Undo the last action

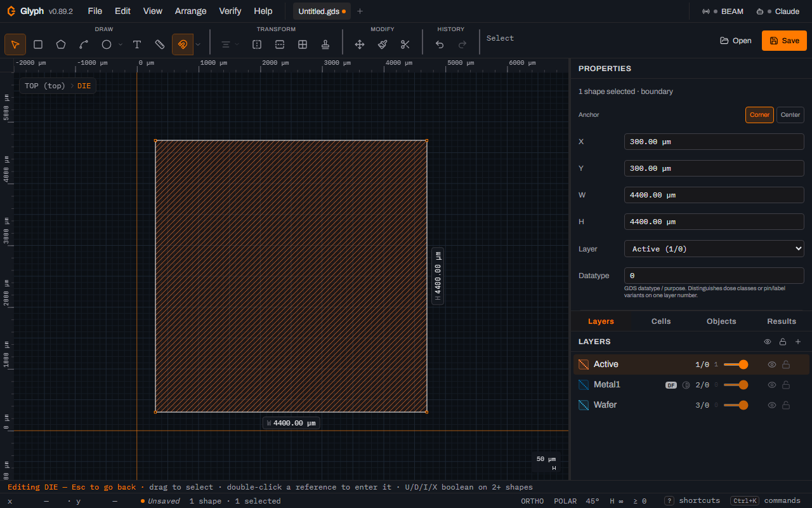440,44
